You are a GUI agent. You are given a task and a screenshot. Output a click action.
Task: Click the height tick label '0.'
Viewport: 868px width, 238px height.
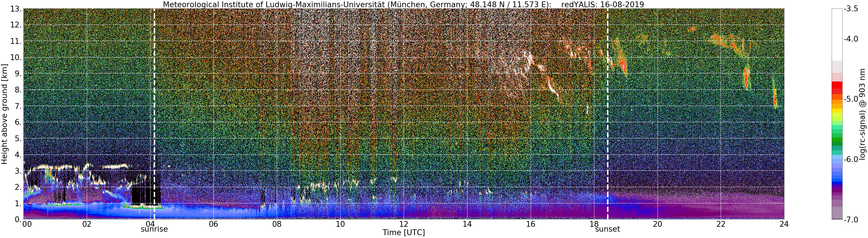[18, 220]
